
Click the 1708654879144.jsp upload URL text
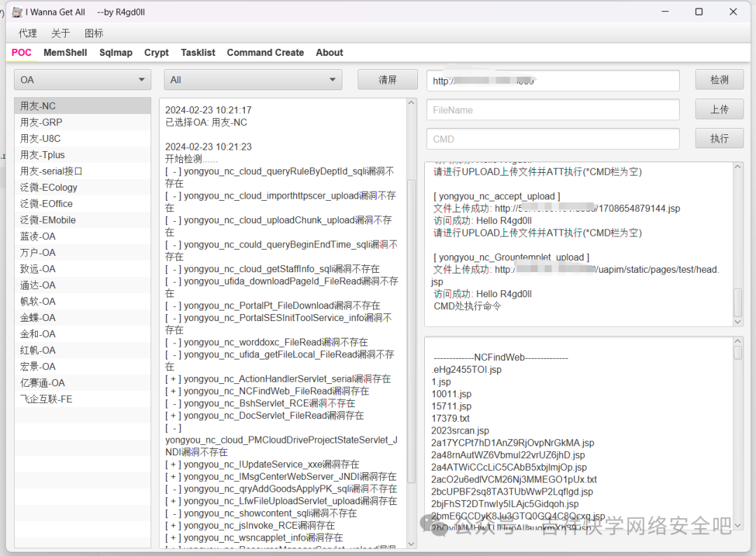click(x=587, y=208)
